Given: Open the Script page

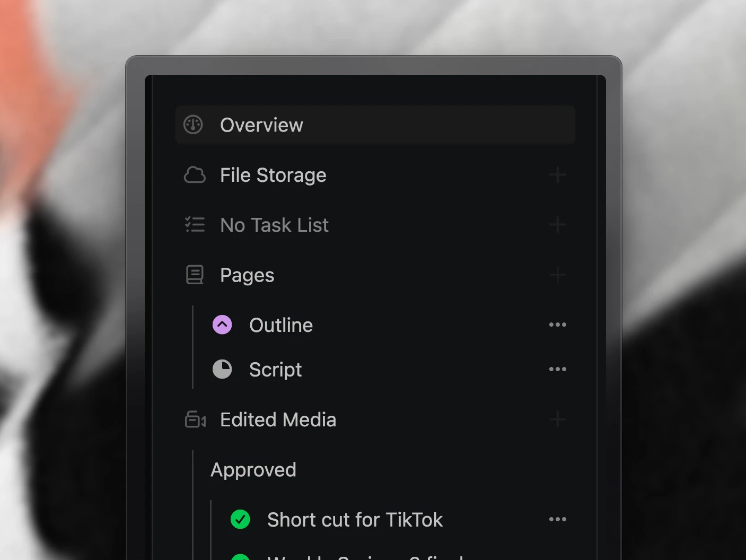Looking at the screenshot, I should pyautogui.click(x=275, y=370).
